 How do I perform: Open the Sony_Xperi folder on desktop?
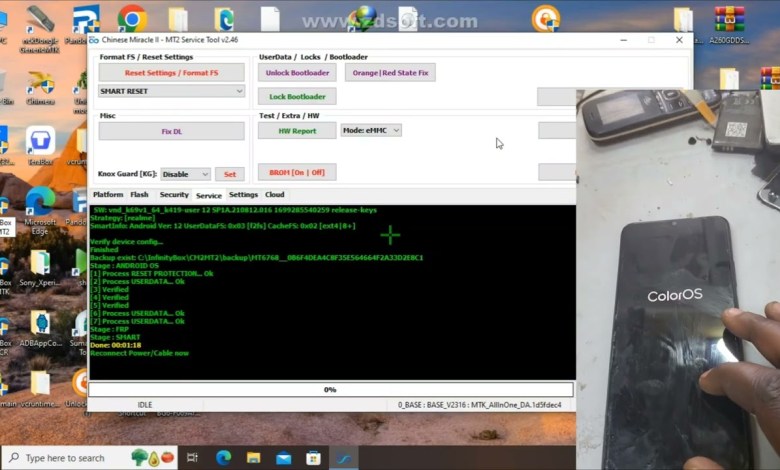click(40, 268)
